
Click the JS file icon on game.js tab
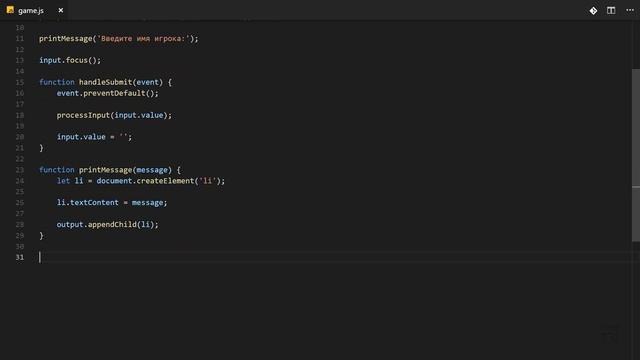10,10
